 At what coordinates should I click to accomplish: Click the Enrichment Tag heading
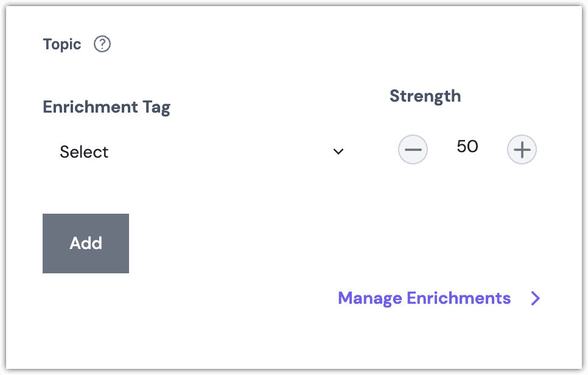[106, 107]
